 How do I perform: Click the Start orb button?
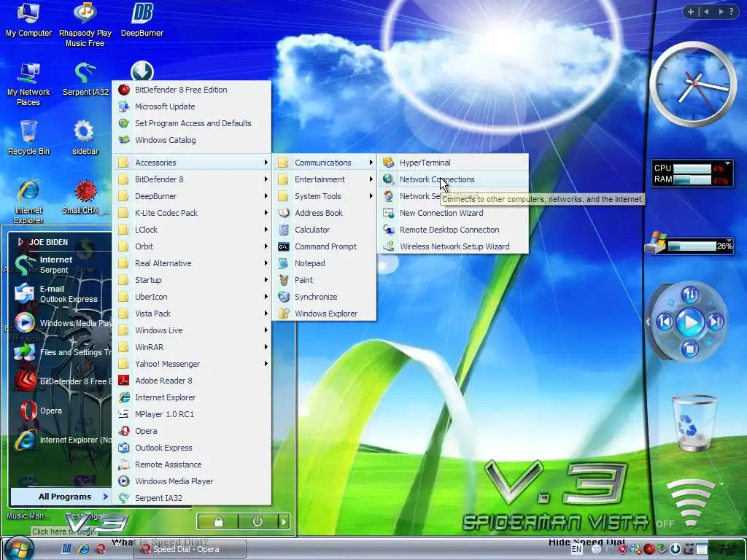tap(20, 548)
